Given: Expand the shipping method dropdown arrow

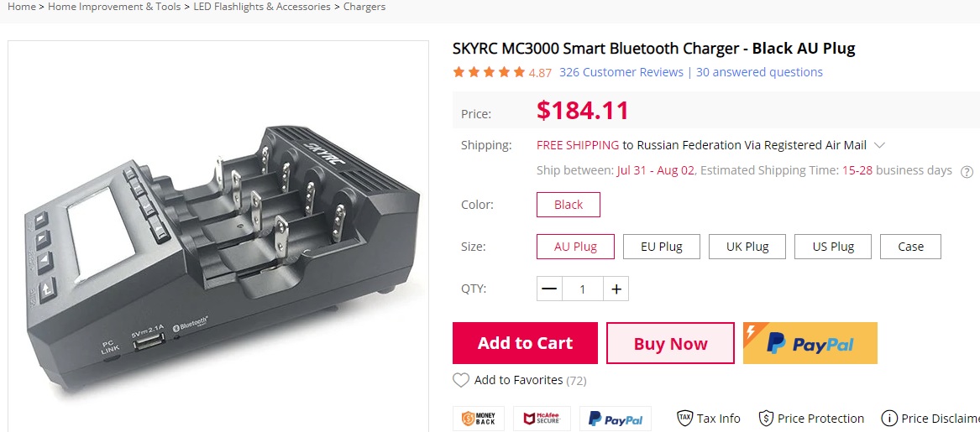Looking at the screenshot, I should (879, 145).
